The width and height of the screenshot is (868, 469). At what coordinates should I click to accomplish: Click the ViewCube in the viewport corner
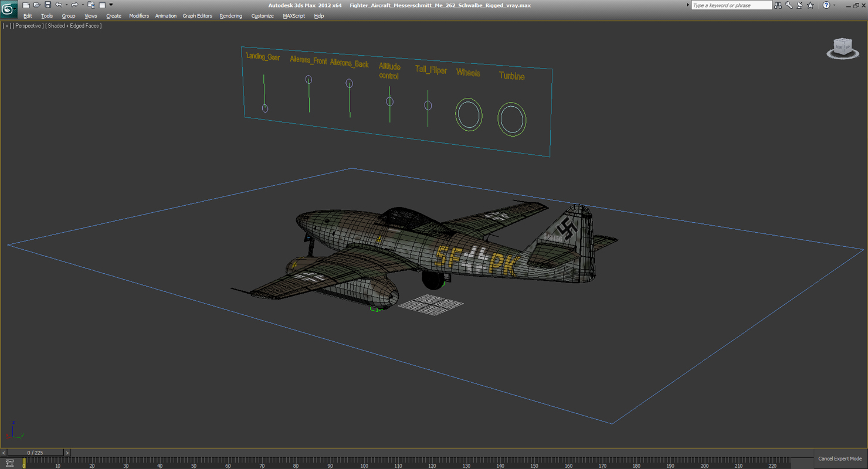(843, 48)
